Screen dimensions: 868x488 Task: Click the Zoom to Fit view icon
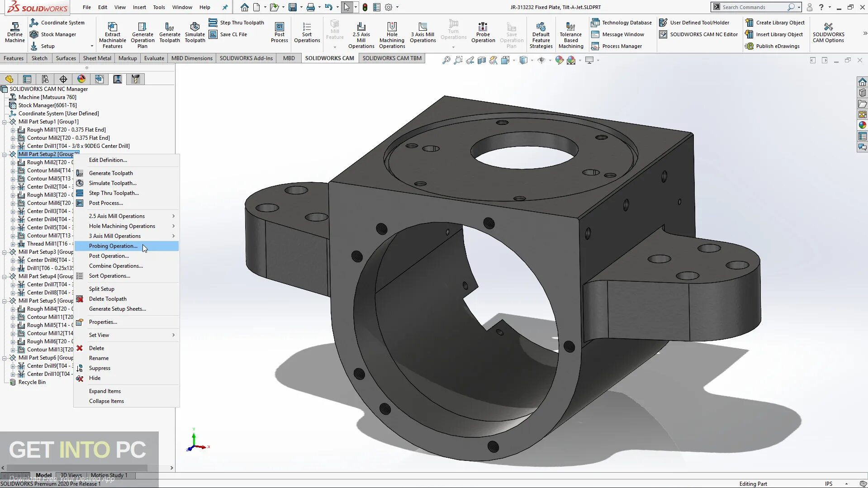[x=446, y=60]
